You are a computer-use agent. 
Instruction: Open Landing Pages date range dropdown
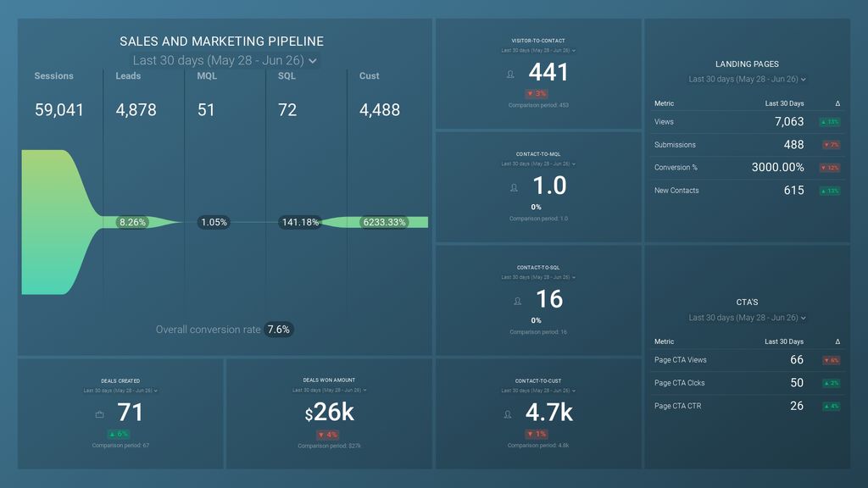[x=747, y=79]
